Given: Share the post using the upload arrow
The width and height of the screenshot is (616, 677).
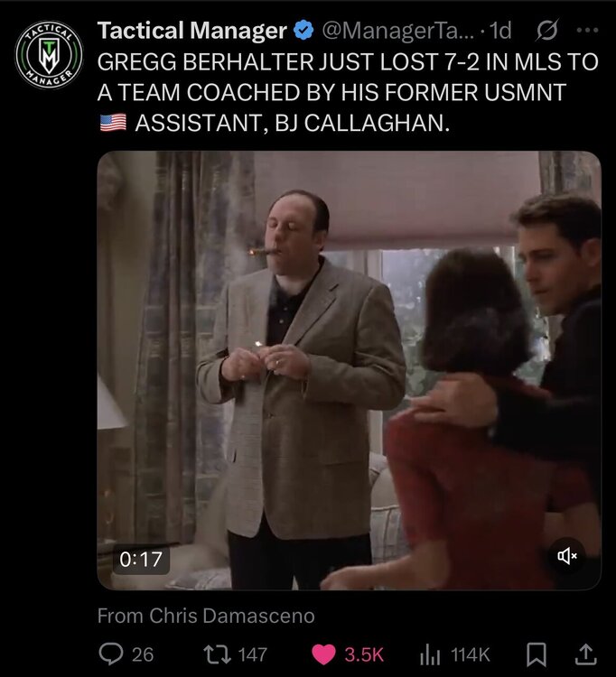Looking at the screenshot, I should (x=586, y=654).
